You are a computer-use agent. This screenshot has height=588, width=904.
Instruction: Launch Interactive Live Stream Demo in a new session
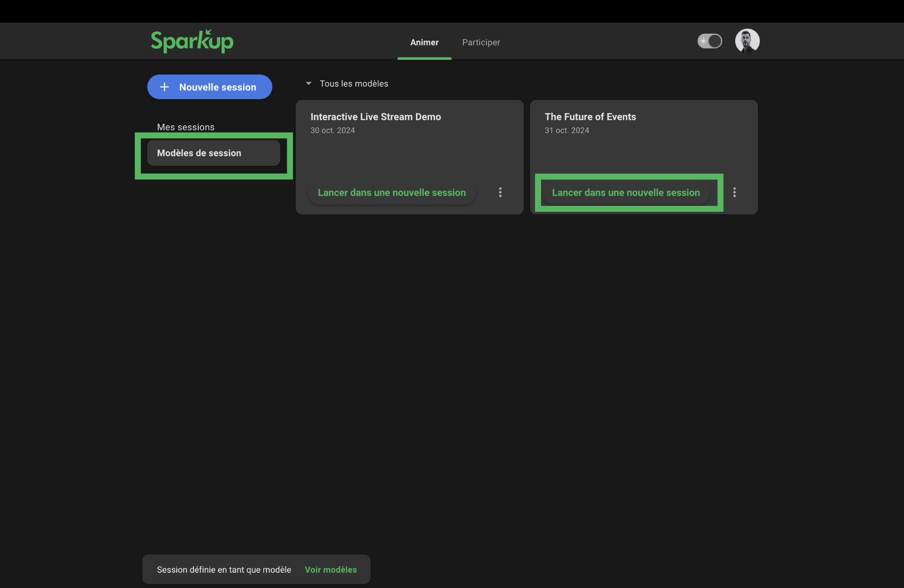point(391,193)
